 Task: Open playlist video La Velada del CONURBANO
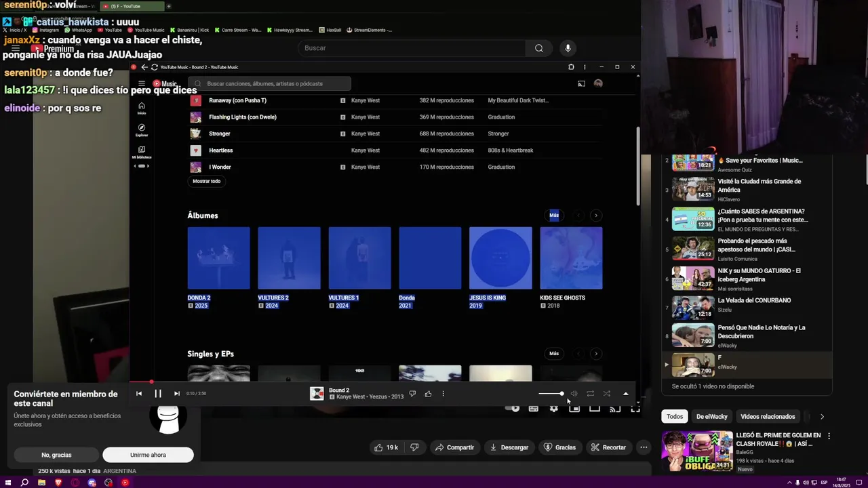point(747,308)
